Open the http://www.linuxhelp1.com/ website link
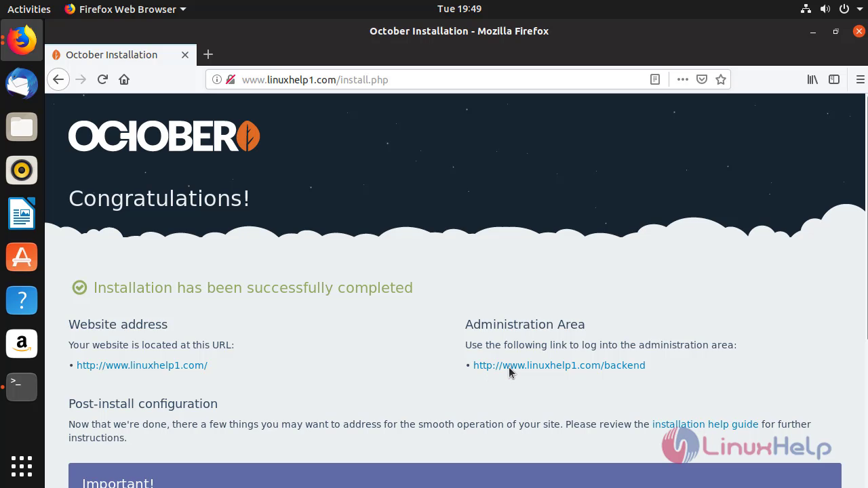Screen dimensions: 868x488 [x=142, y=365]
